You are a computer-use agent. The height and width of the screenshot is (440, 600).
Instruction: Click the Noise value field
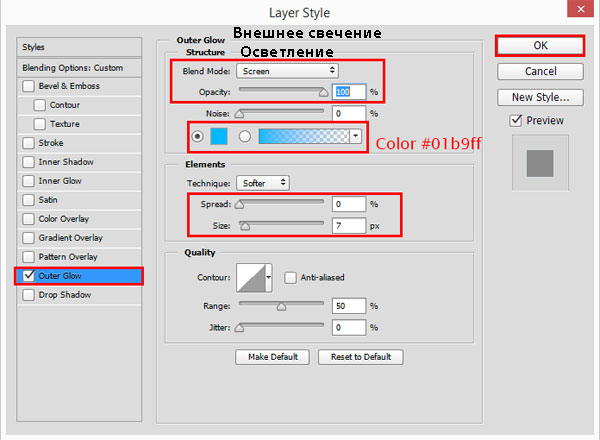coord(349,114)
